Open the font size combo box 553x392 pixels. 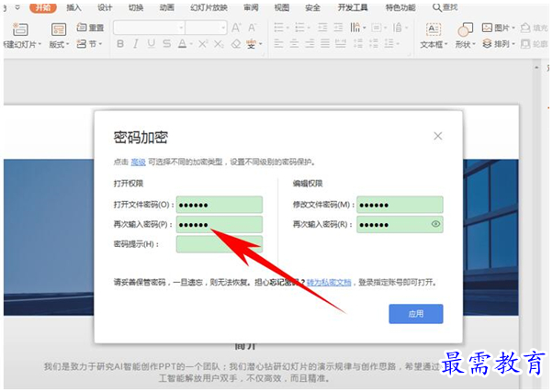tap(206, 28)
